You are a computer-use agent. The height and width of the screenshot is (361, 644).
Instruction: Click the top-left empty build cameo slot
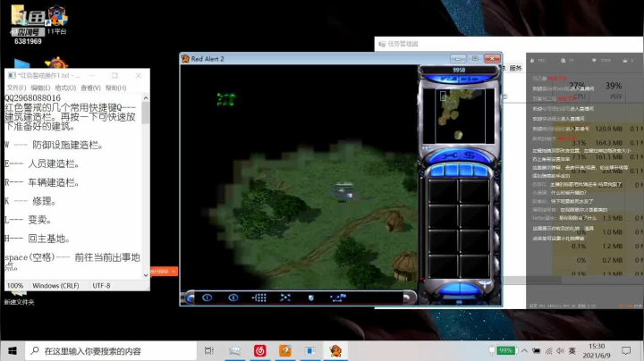click(443, 191)
